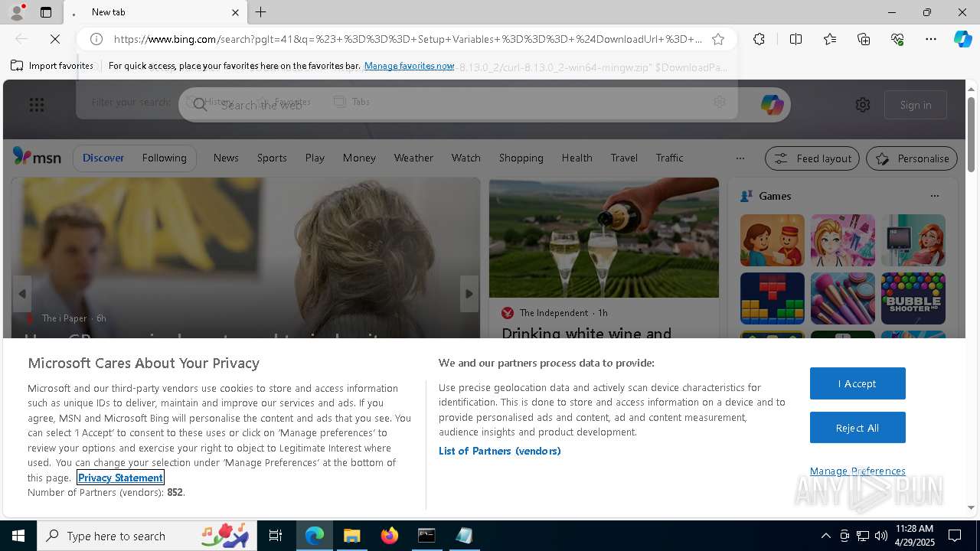Open Manage Preferences link
The width and height of the screenshot is (980, 551).
point(857,471)
